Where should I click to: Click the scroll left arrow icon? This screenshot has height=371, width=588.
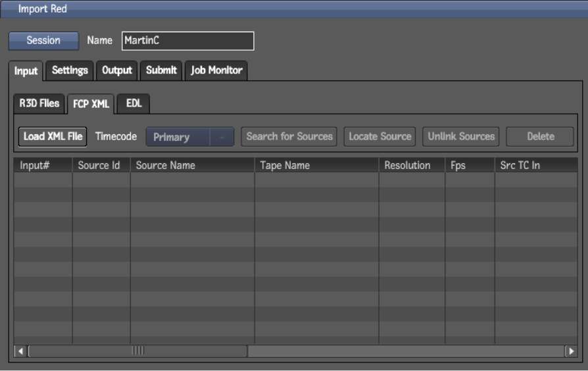coord(20,351)
